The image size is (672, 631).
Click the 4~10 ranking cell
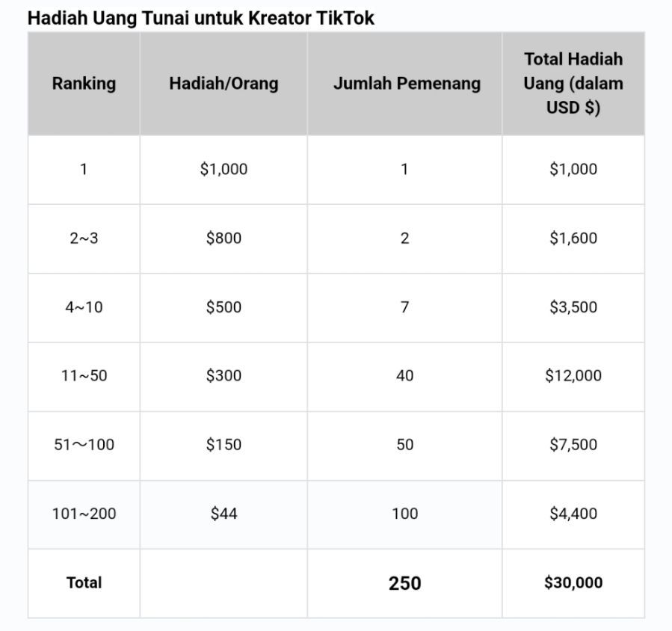point(84,307)
